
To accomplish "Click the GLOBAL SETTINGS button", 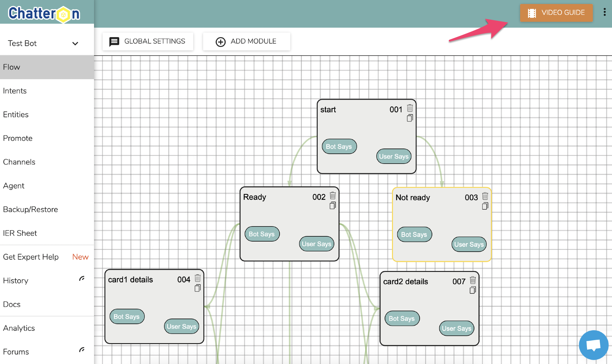I will (x=148, y=41).
